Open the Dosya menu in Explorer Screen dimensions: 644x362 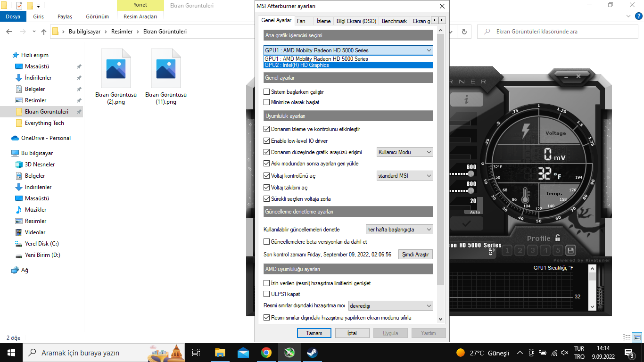pos(13,16)
